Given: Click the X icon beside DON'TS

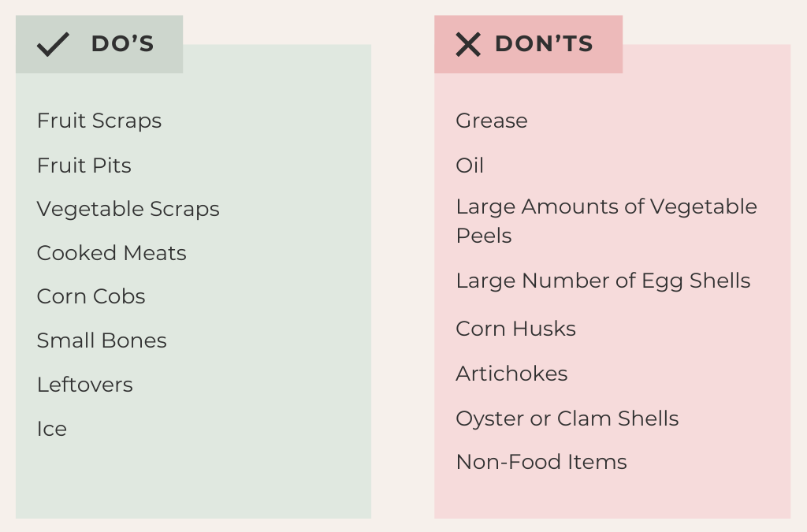Looking at the screenshot, I should (467, 44).
